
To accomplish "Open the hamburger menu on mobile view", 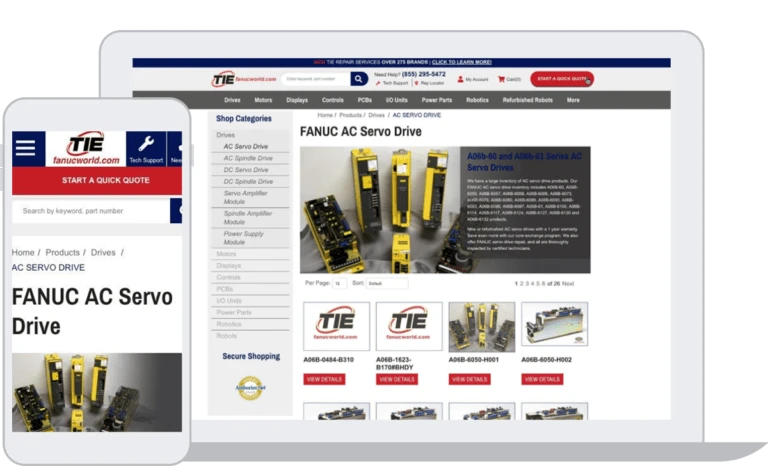I will [x=25, y=148].
